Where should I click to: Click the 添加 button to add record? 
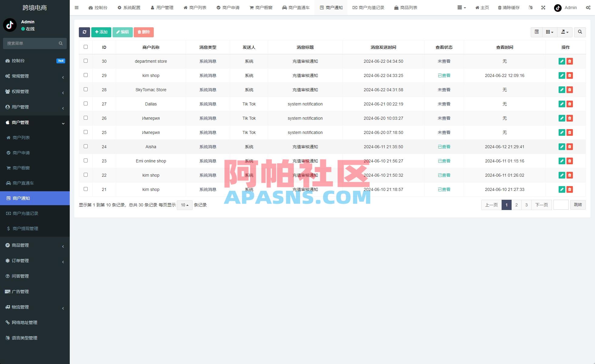(x=101, y=32)
